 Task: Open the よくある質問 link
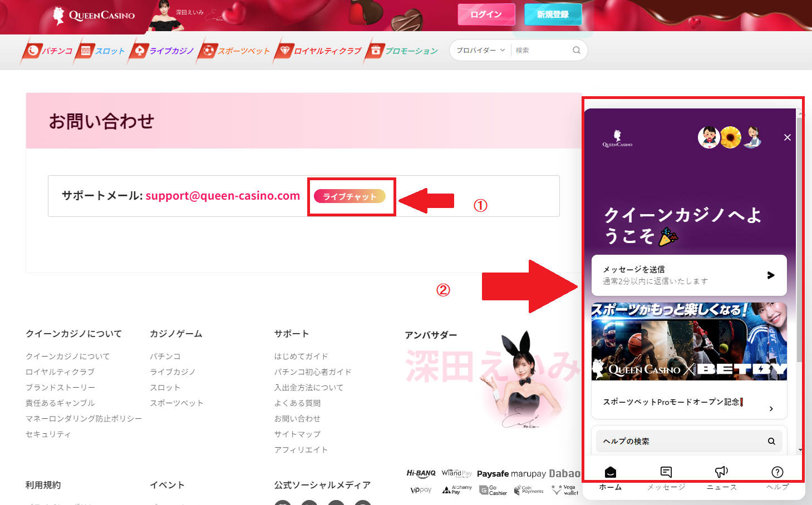[x=297, y=403]
